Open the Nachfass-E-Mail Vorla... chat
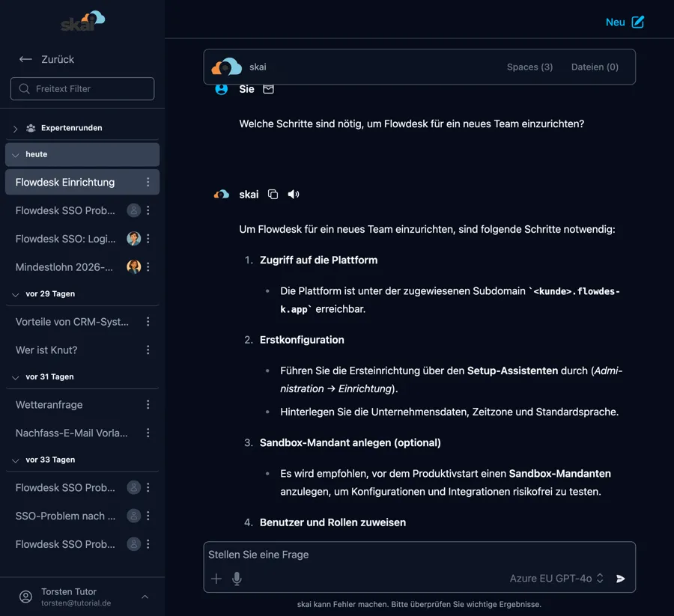Viewport: 674px width, 616px height. pos(71,433)
